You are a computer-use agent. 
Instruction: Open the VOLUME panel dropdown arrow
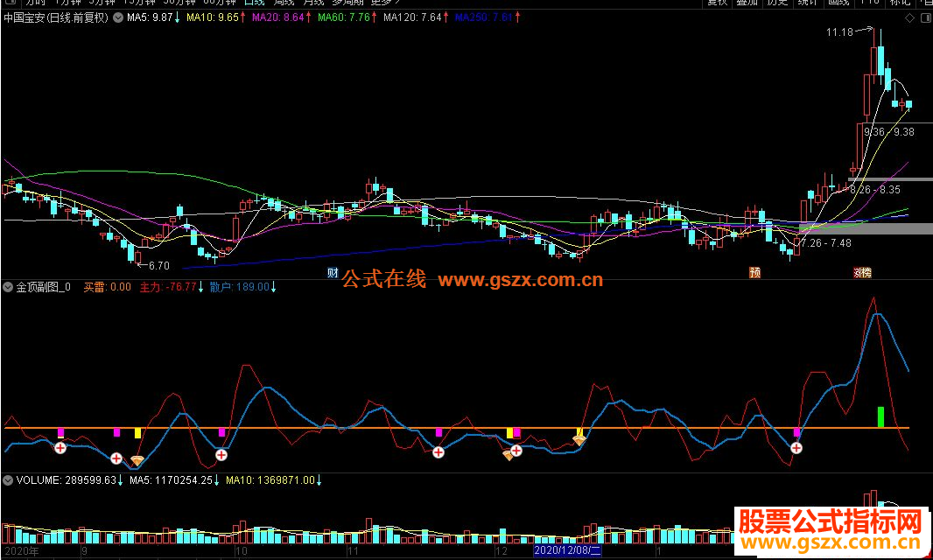click(x=8, y=480)
